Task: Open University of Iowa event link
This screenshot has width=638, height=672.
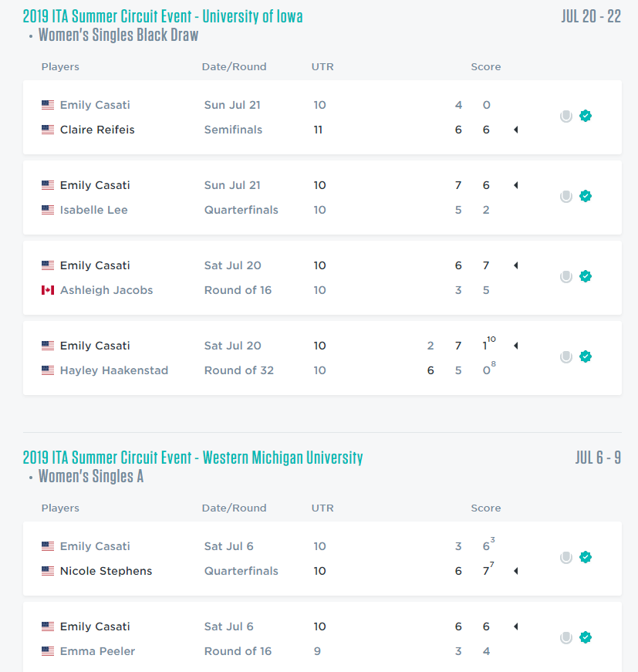Action: (x=163, y=16)
